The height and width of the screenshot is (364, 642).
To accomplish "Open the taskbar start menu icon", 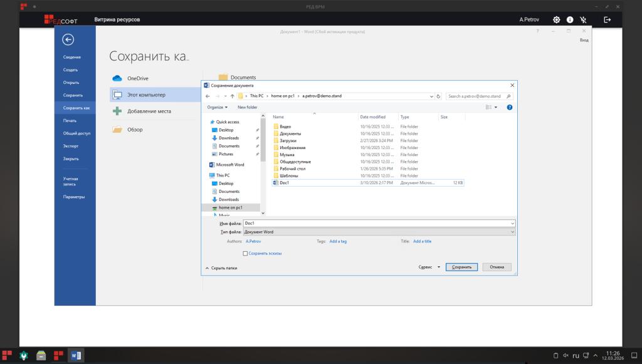I will coord(7,355).
